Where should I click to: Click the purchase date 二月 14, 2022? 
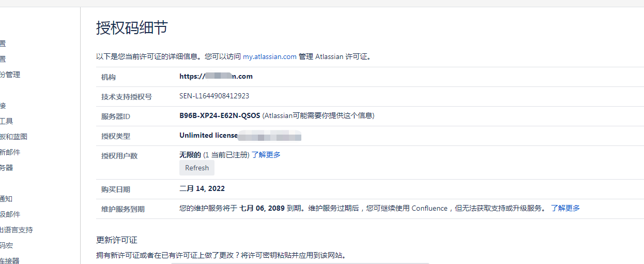click(x=202, y=188)
